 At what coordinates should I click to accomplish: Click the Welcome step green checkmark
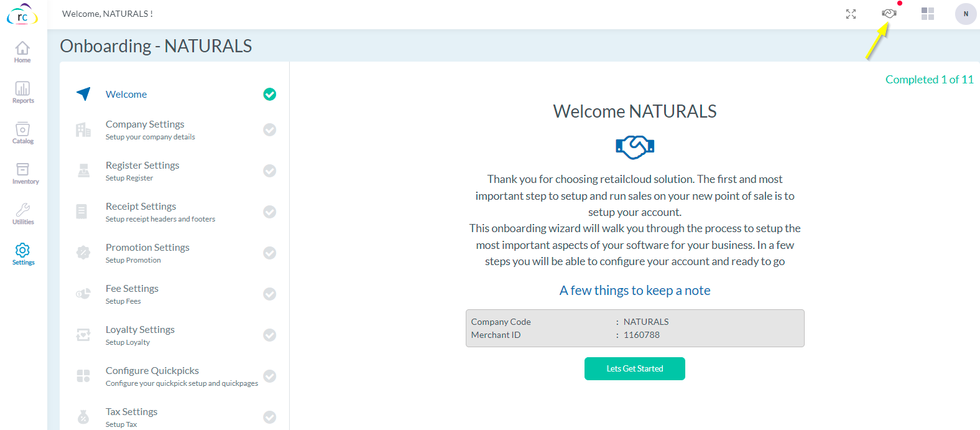point(269,94)
